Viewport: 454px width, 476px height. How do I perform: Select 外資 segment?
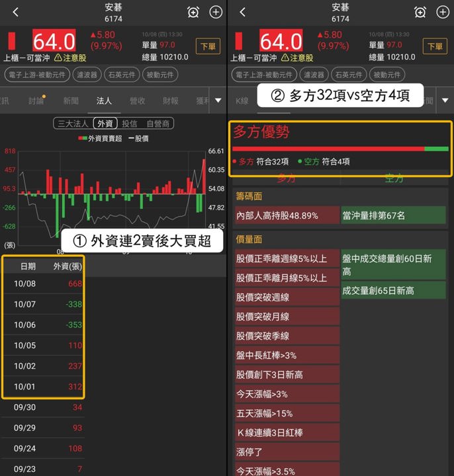point(105,123)
